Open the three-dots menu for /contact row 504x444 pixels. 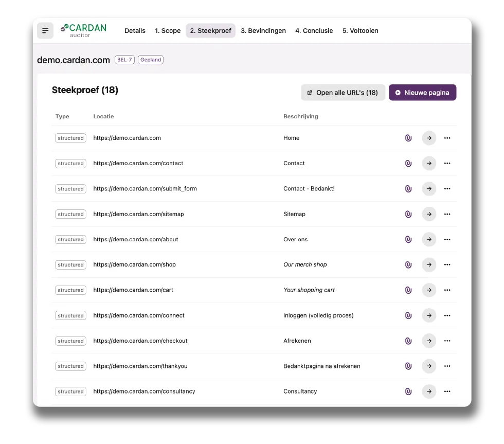click(x=447, y=163)
